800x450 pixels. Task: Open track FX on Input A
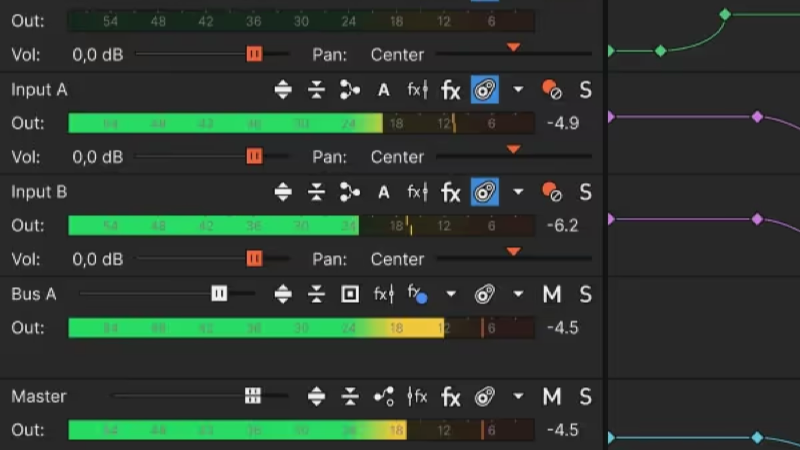451,90
